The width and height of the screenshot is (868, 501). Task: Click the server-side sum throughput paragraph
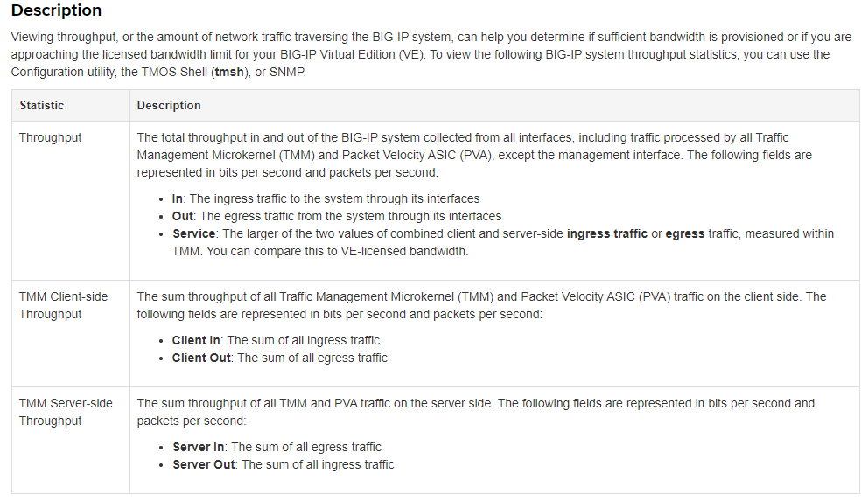[x=475, y=412]
